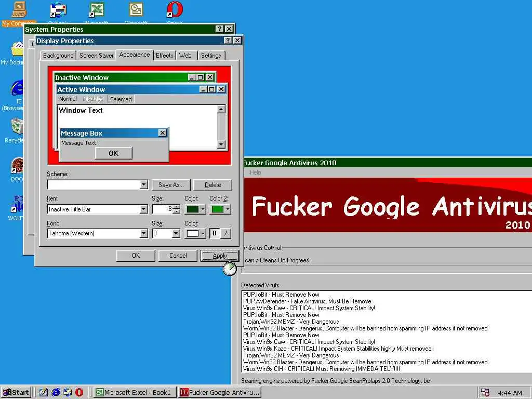The height and width of the screenshot is (399, 532).
Task: Click the scheduler icon in system tray
Action: pos(485,393)
